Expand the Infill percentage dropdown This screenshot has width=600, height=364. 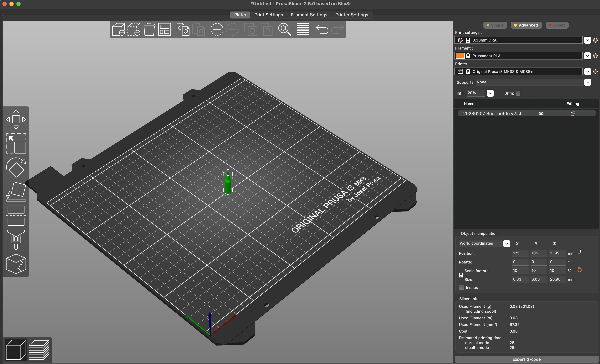point(490,93)
